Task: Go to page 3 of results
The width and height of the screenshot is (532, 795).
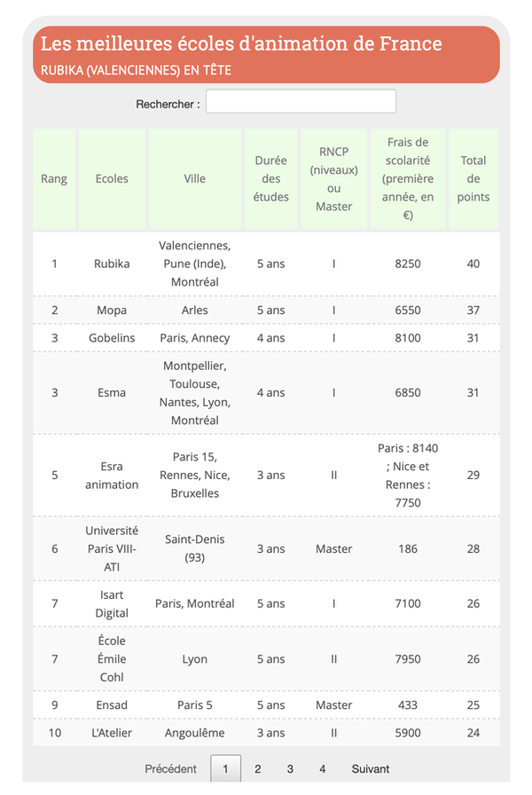Action: (290, 768)
